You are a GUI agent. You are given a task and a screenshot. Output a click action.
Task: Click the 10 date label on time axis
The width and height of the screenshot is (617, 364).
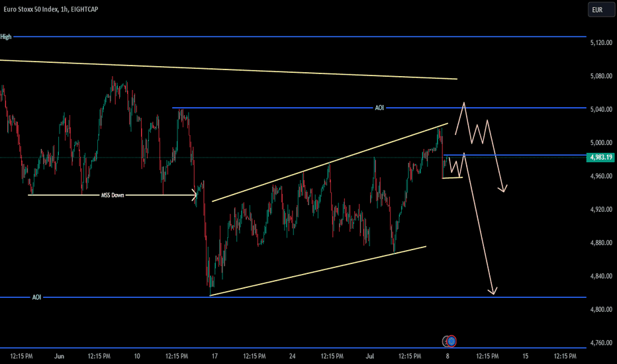137,357
